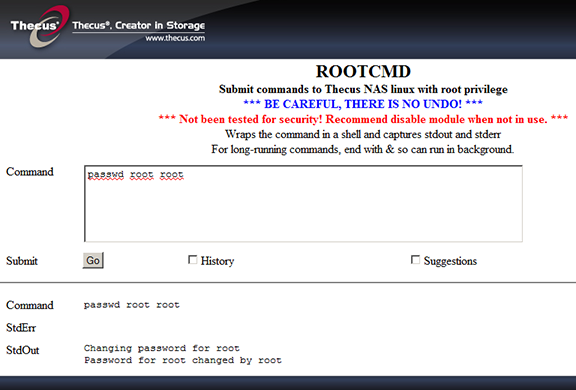Submit the command with Go button
Viewport: 576px width, 390px height.
(x=93, y=260)
